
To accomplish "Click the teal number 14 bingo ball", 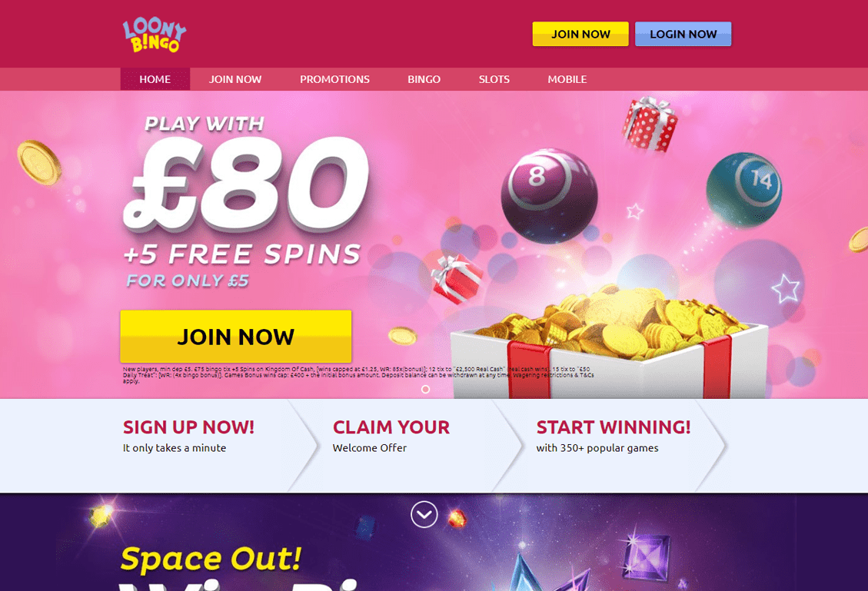I will pyautogui.click(x=744, y=190).
